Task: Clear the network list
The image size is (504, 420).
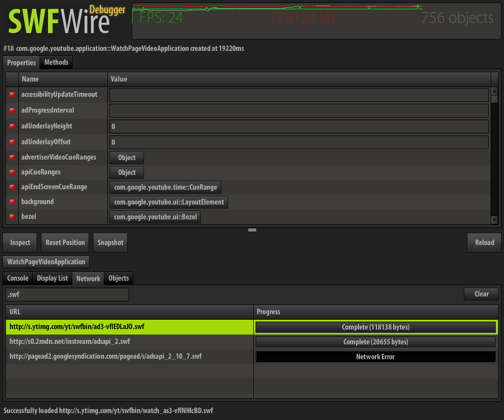Action: pyautogui.click(x=481, y=294)
